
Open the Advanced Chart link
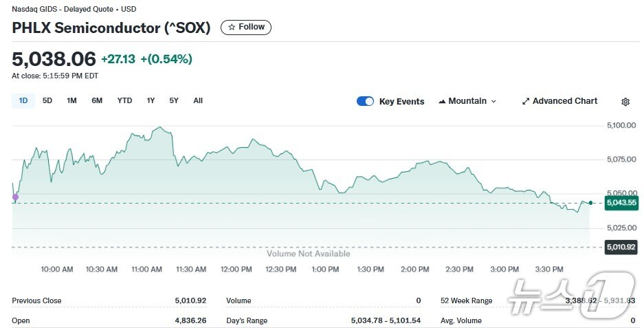pos(559,101)
